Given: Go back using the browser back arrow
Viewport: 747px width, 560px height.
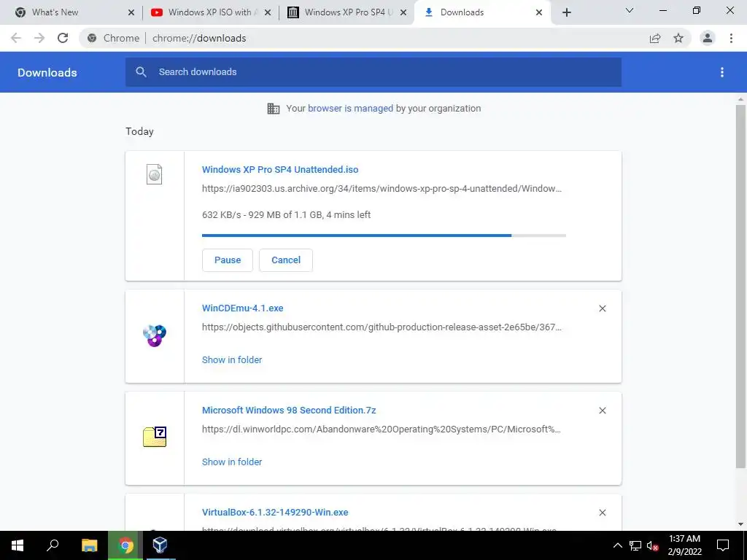Looking at the screenshot, I should click(16, 38).
